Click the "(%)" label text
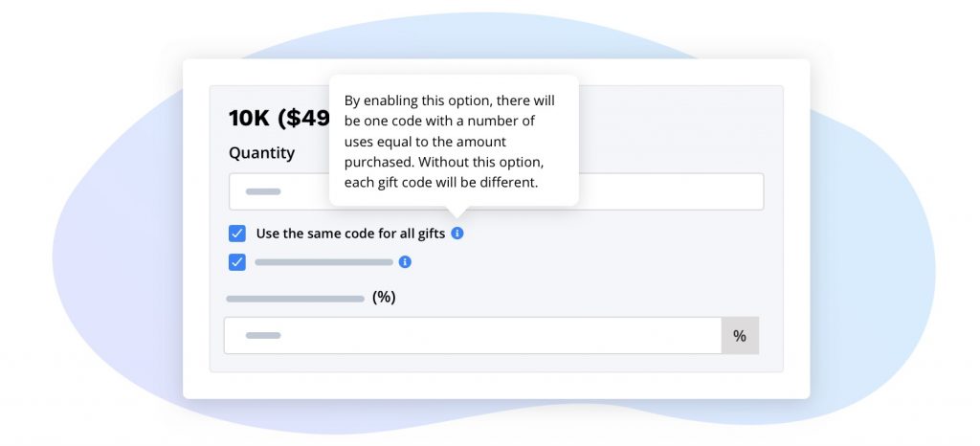980x446 pixels. [384, 298]
